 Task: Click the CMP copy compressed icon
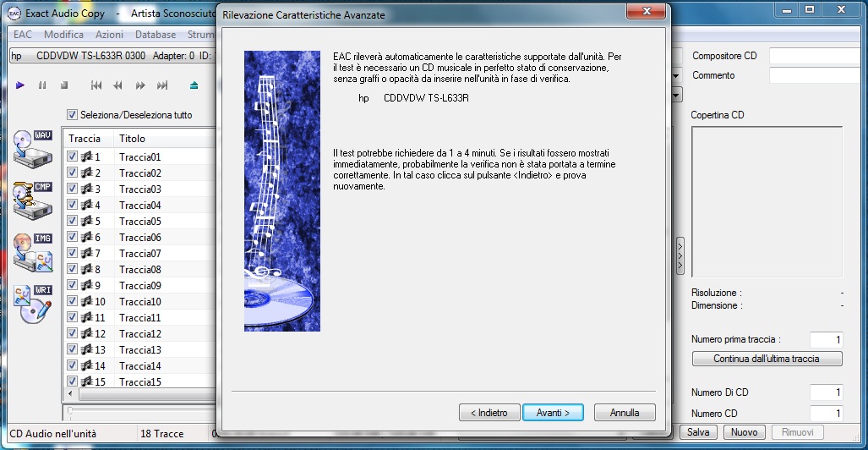(33, 200)
